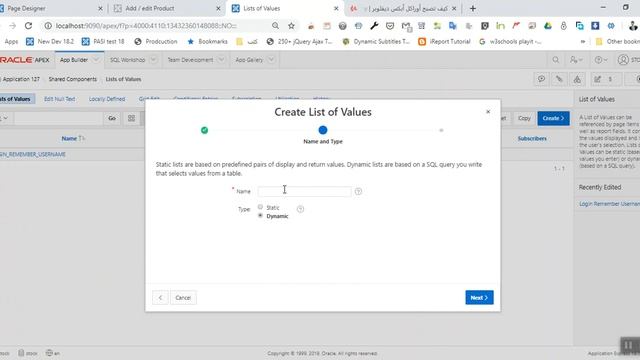Show help for the Type field

[x=300, y=209]
